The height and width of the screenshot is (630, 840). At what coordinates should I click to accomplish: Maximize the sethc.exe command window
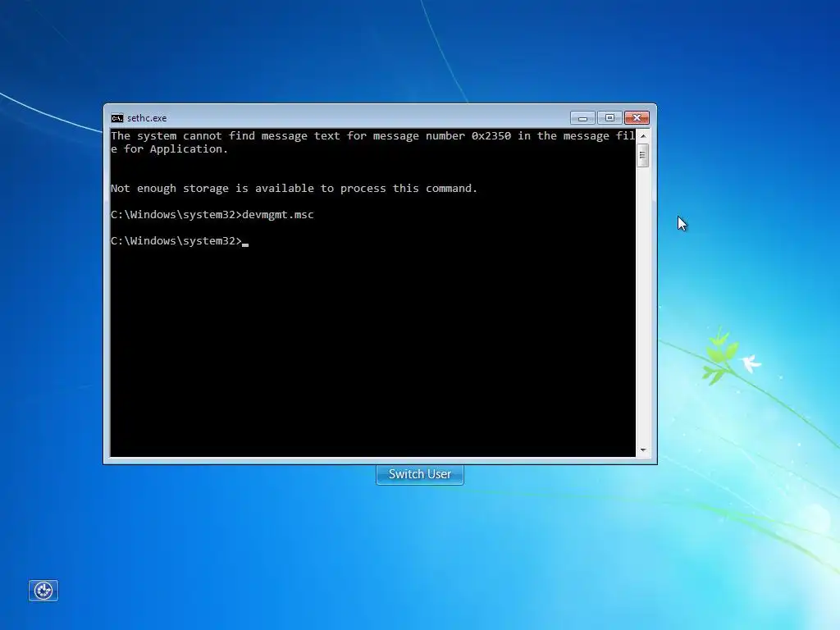pyautogui.click(x=609, y=117)
